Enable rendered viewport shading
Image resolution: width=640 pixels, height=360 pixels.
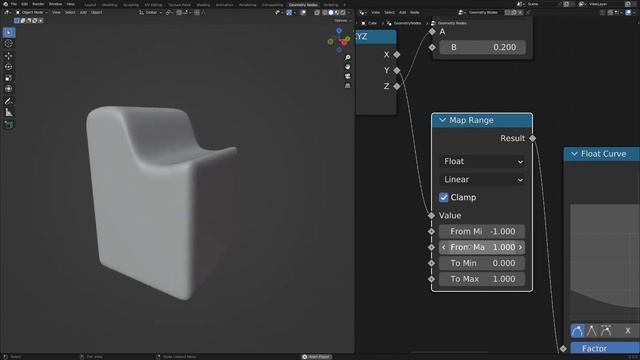pyautogui.click(x=343, y=13)
